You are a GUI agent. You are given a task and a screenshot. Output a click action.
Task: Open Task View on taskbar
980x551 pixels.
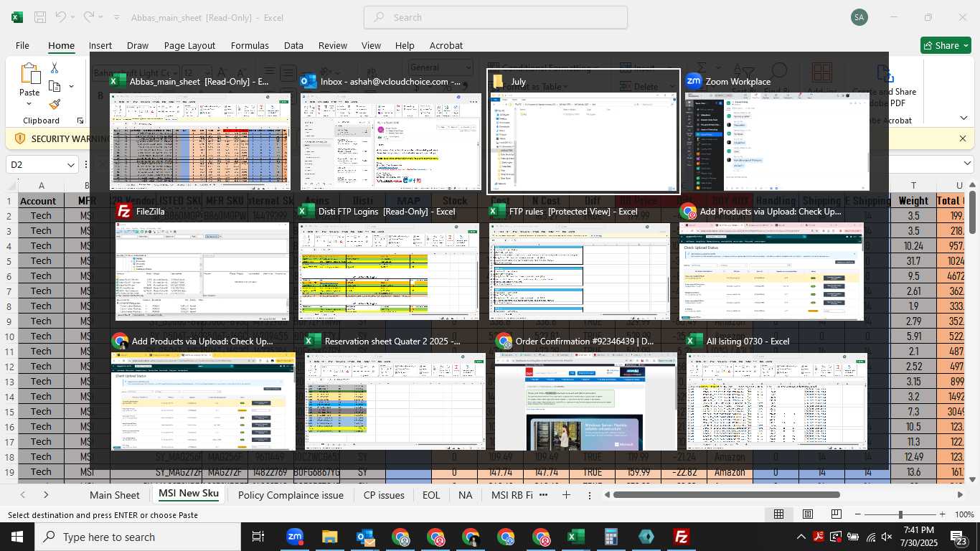click(x=258, y=537)
